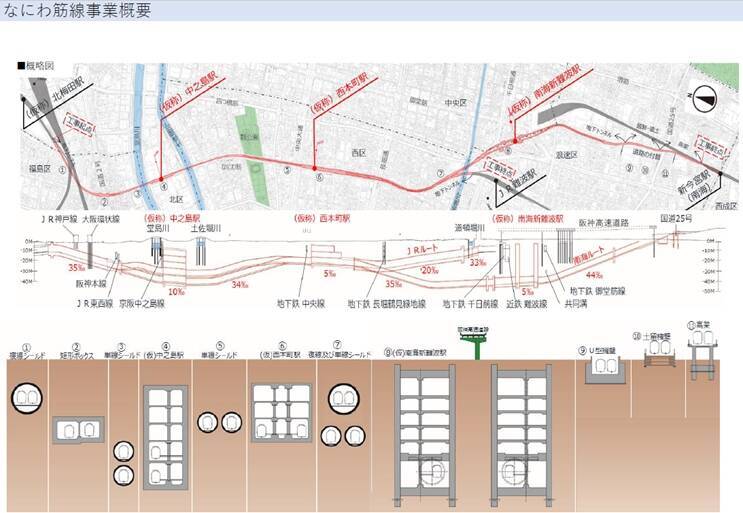
Task: Click the 北区 ward label
Action: coord(176,199)
